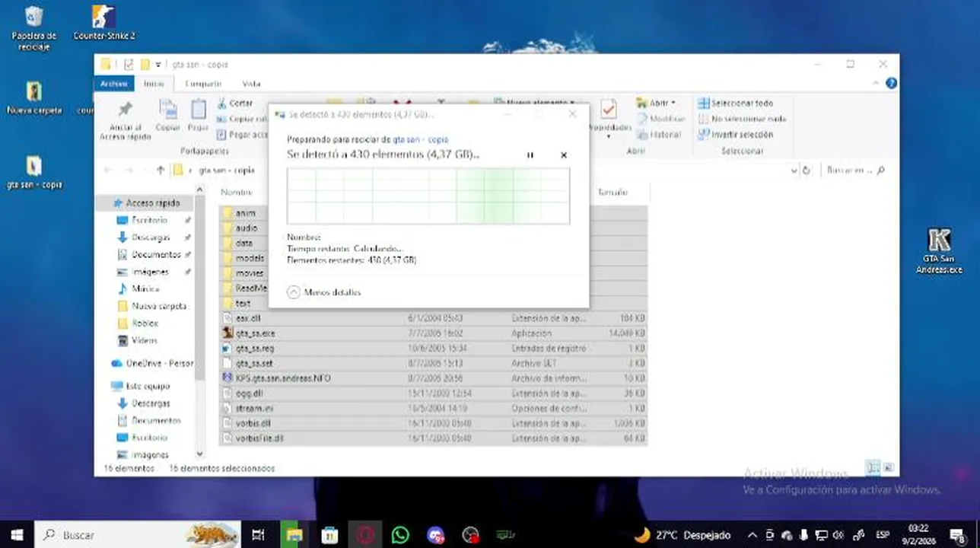Open the Archivo tab

tap(114, 84)
